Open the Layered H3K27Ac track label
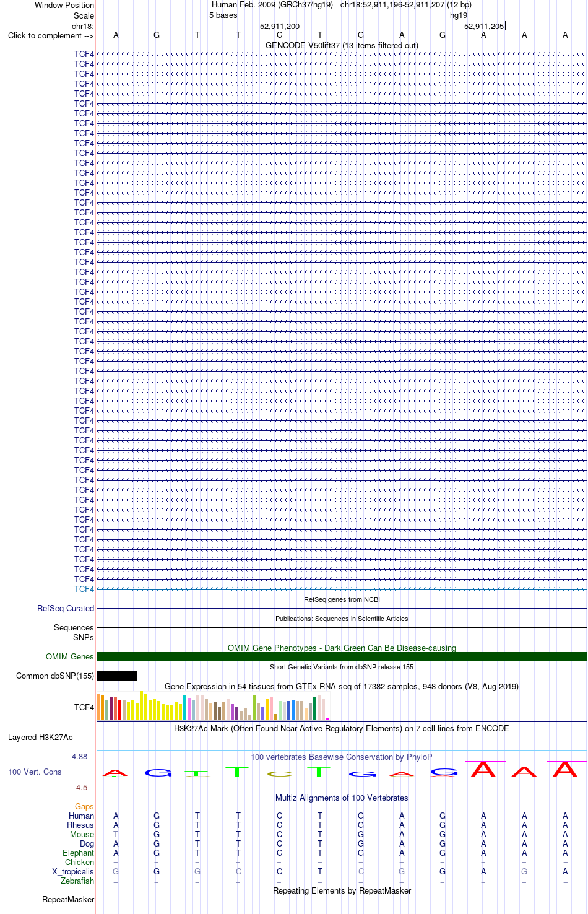The width and height of the screenshot is (588, 914). tap(40, 737)
